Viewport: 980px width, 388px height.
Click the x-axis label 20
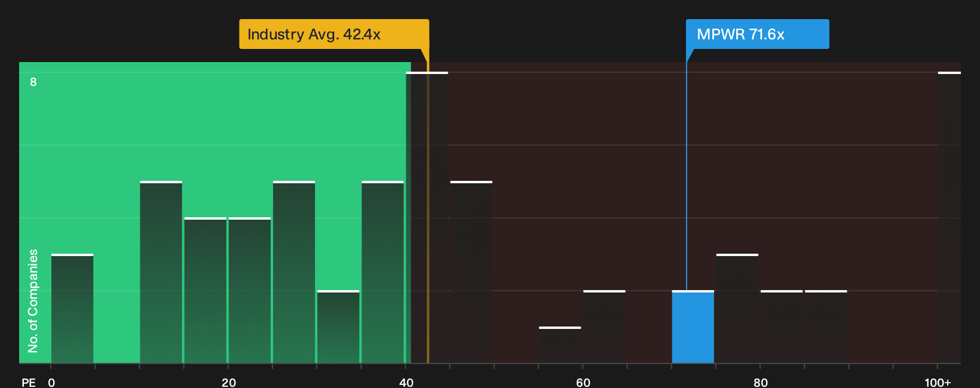pos(229,383)
